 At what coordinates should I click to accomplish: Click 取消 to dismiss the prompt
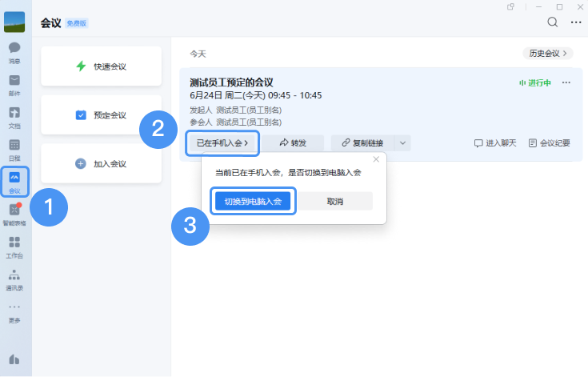(x=336, y=201)
